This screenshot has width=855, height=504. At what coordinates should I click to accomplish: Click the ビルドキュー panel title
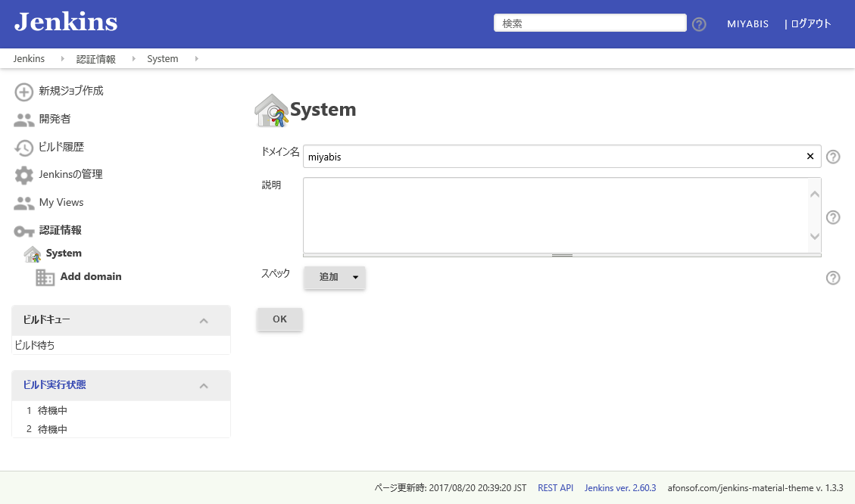click(46, 320)
